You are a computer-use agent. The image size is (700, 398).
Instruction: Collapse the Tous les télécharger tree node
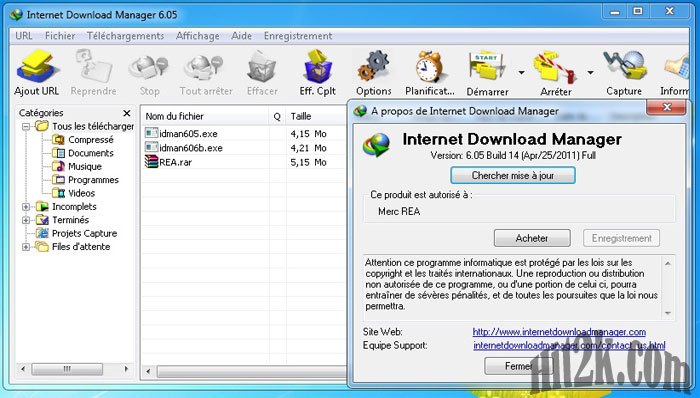26,127
